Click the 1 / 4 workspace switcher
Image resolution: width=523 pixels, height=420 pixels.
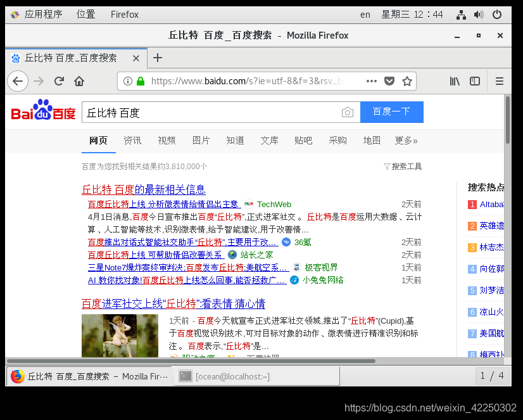493,376
